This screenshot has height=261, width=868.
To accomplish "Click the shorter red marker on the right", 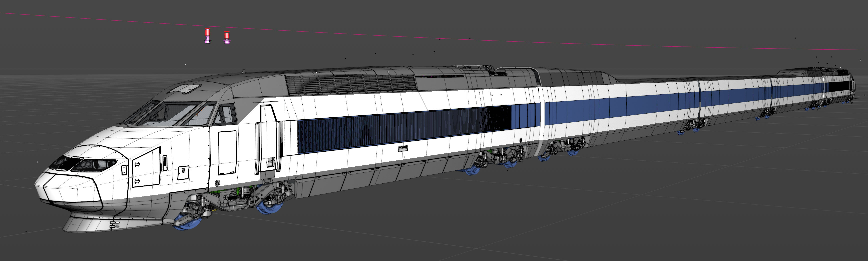I will (x=227, y=38).
